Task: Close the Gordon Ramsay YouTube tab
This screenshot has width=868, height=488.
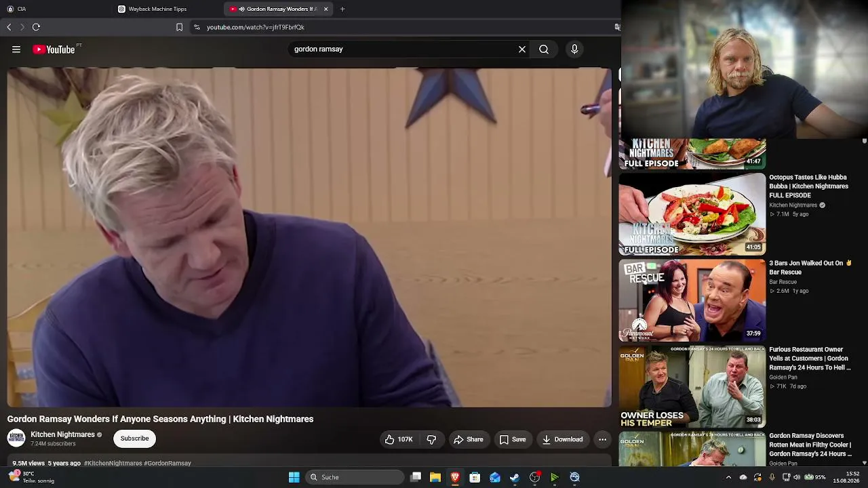Action: tap(325, 9)
